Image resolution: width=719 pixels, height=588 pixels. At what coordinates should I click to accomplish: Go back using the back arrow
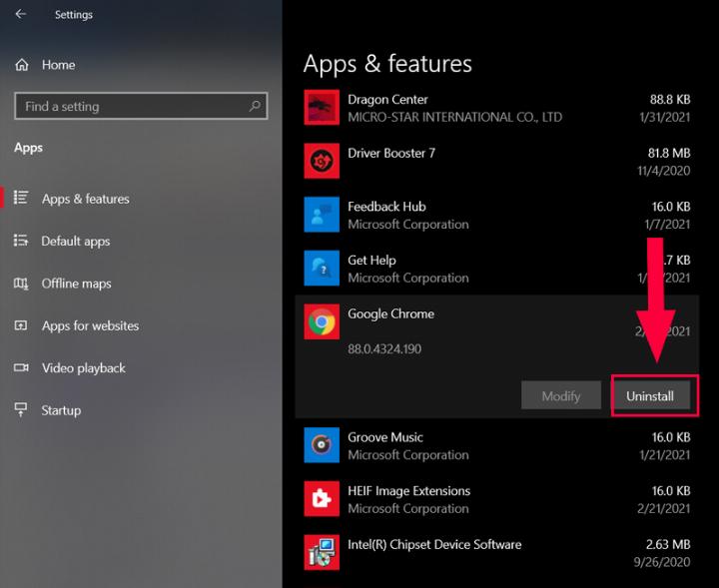tap(21, 15)
